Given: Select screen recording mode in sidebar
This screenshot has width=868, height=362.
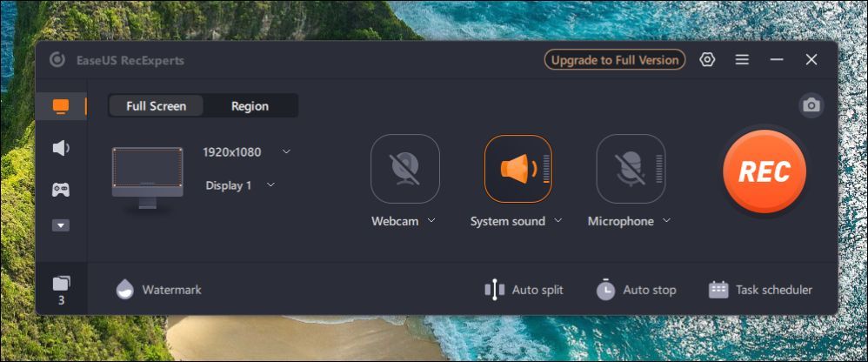Looking at the screenshot, I should click(61, 106).
